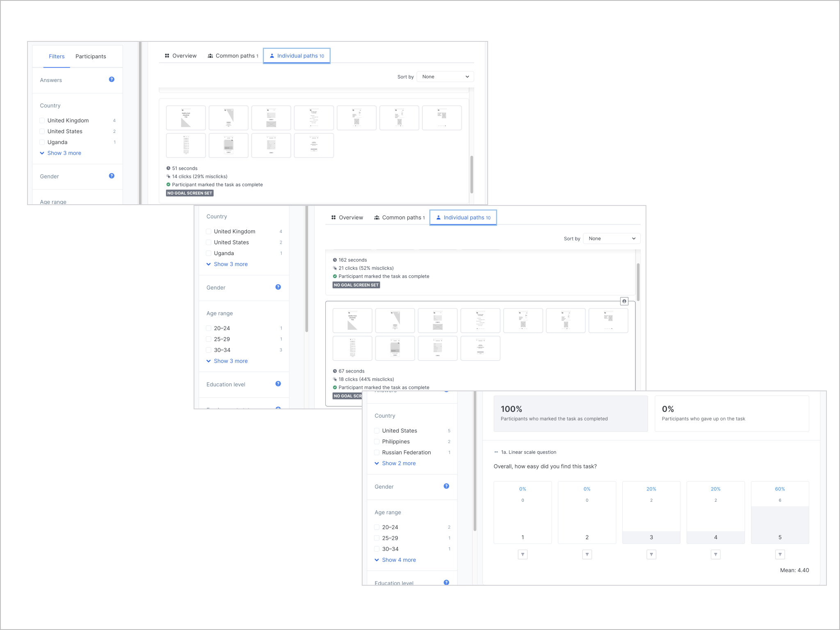Open Sort by dropdown in the middle window

tap(612, 239)
